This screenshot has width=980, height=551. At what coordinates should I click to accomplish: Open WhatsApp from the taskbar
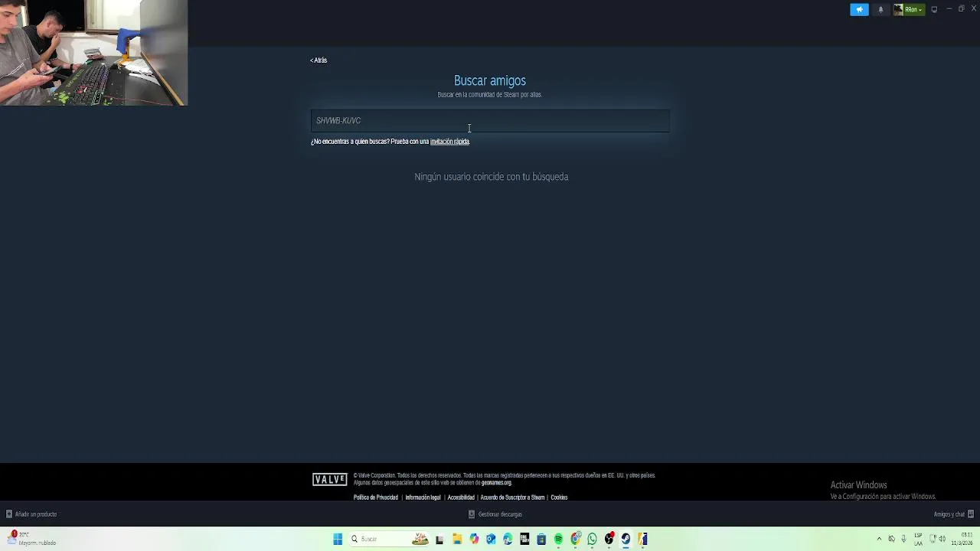(x=592, y=539)
